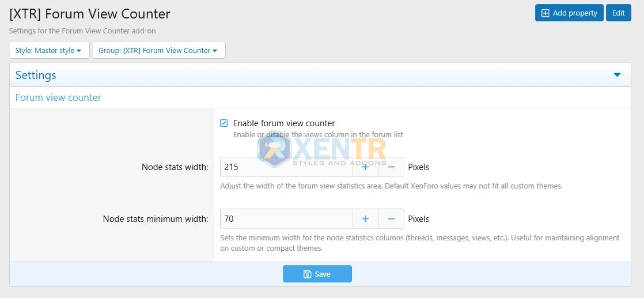Decrease Node stats minimum width with minus
Screen dimensions: 644x298
pyautogui.click(x=391, y=219)
